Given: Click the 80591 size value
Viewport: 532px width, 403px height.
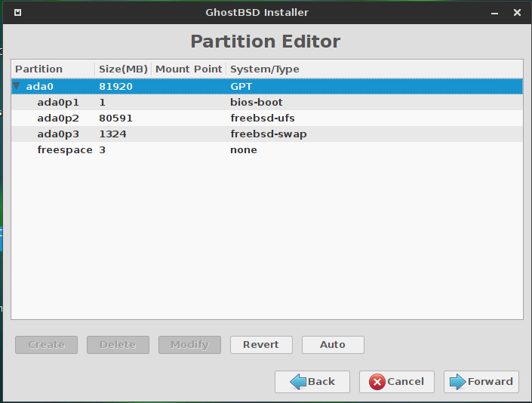Looking at the screenshot, I should (115, 118).
